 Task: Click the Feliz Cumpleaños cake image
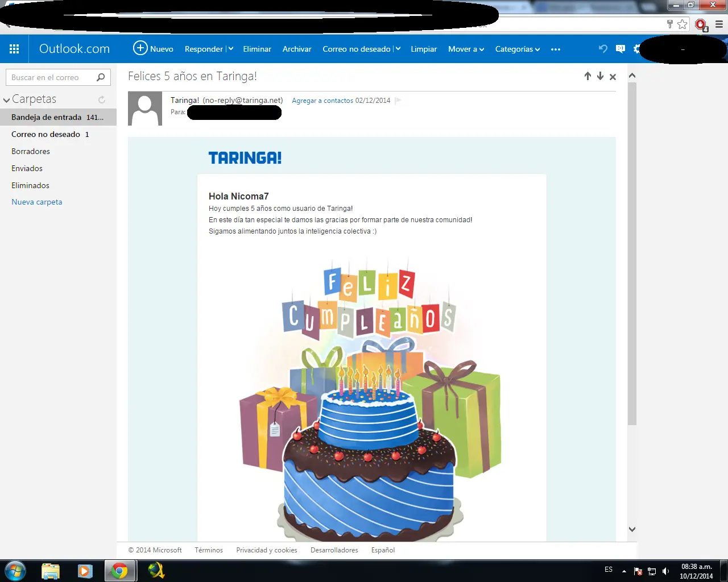point(370,398)
